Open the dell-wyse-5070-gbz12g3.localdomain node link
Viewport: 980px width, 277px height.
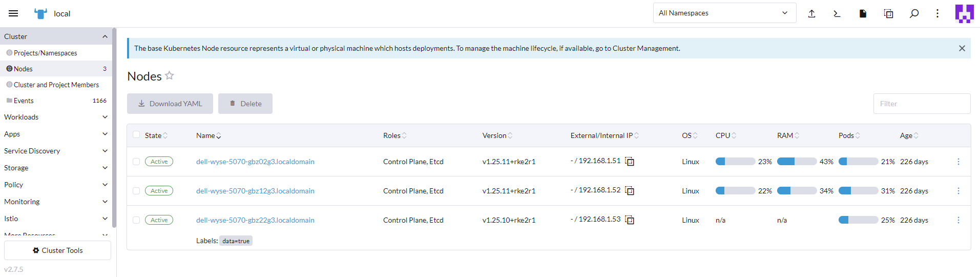255,191
